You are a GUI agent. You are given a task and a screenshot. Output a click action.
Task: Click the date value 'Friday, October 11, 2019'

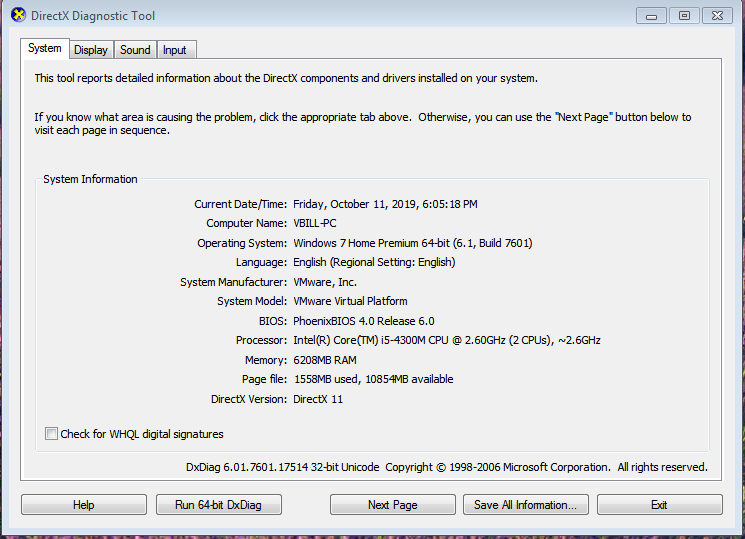tap(385, 204)
